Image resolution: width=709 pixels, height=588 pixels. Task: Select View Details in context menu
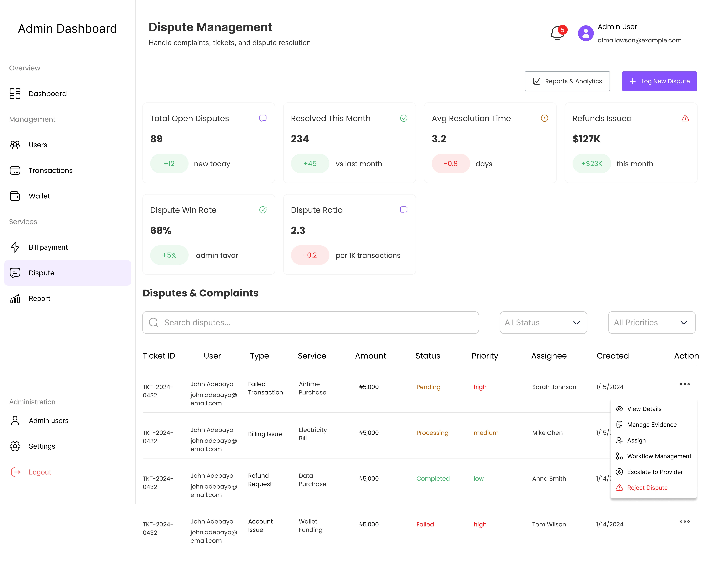pyautogui.click(x=644, y=409)
